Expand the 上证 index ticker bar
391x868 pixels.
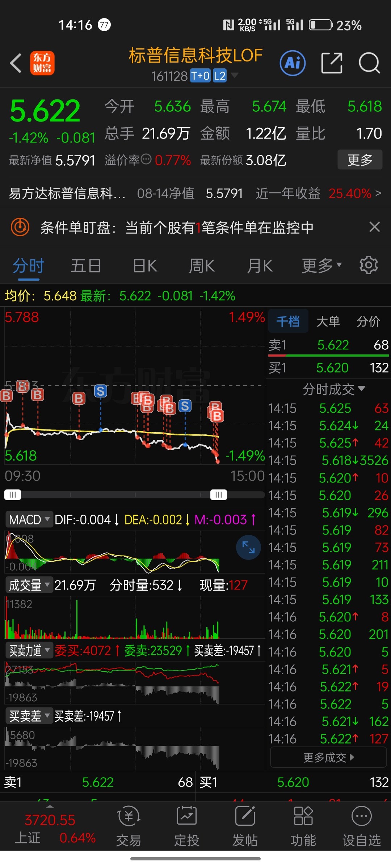point(50,807)
